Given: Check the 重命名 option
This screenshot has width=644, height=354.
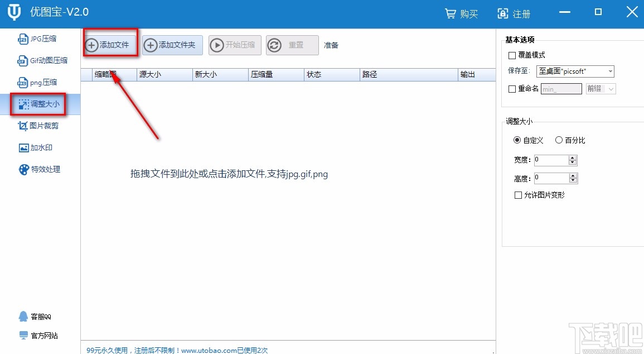Looking at the screenshot, I should (x=512, y=88).
